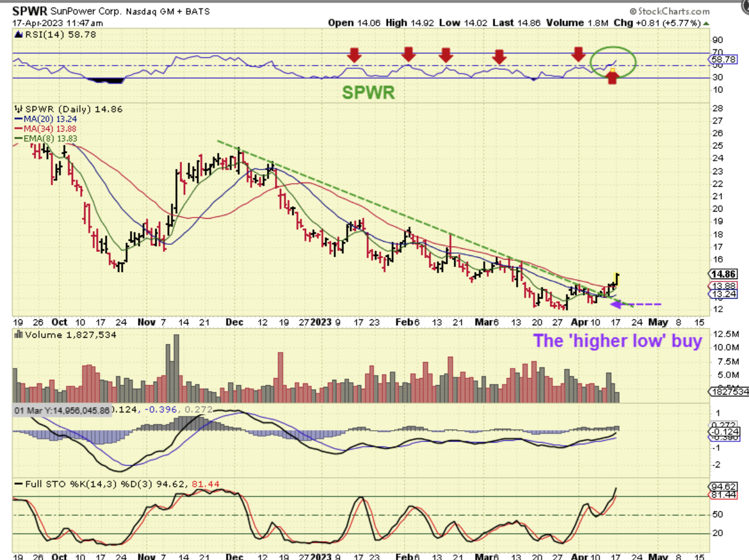The height and width of the screenshot is (560, 749).
Task: Click the 01 Mar Y:14,956,045.86 tooltip
Action: [62, 409]
